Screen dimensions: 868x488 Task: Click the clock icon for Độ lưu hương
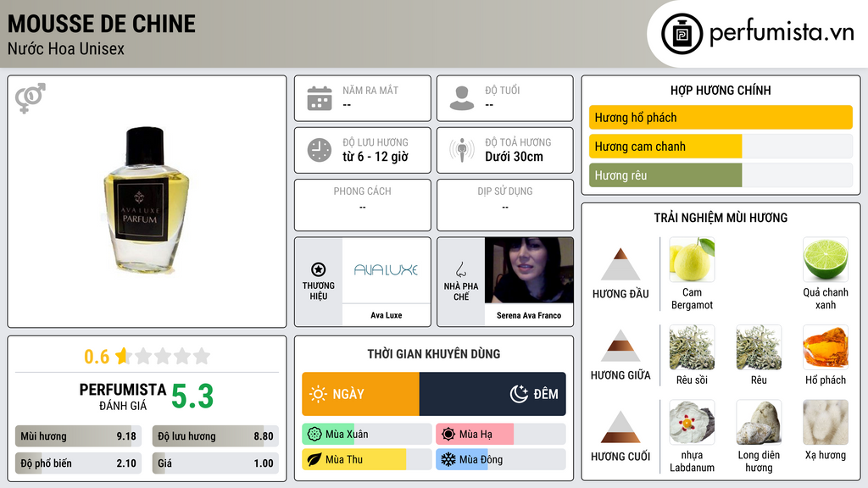coord(320,150)
